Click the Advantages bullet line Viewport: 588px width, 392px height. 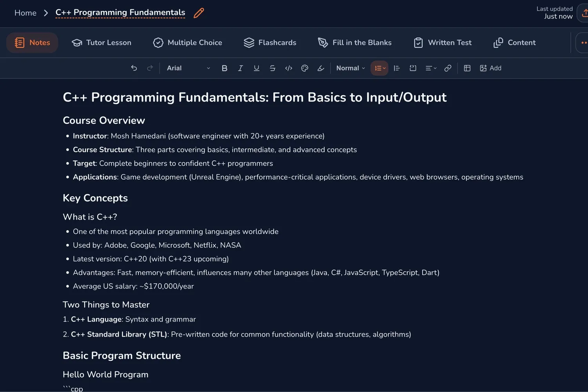[256, 273]
